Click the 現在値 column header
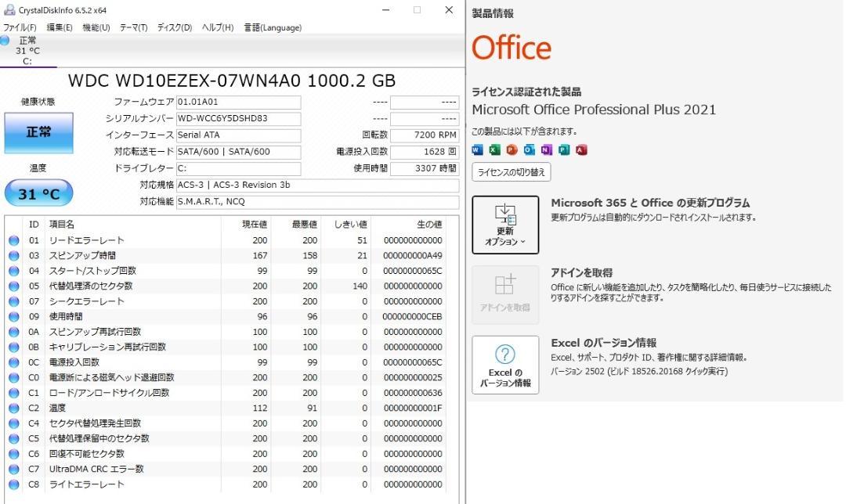This screenshot has height=504, width=846. [255, 225]
